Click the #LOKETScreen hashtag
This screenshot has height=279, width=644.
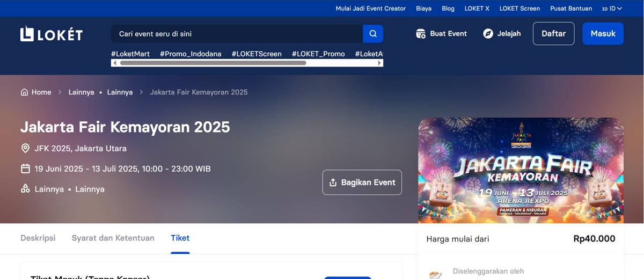(257, 54)
